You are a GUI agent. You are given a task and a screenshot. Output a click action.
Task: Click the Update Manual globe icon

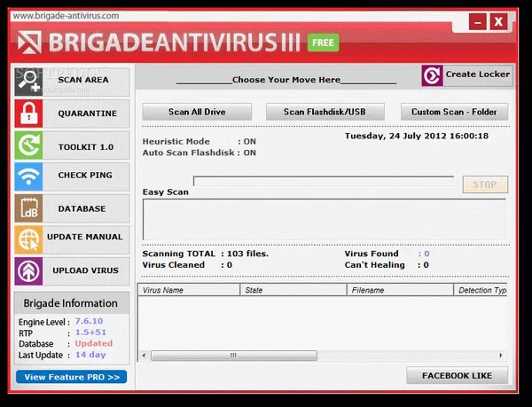[28, 239]
